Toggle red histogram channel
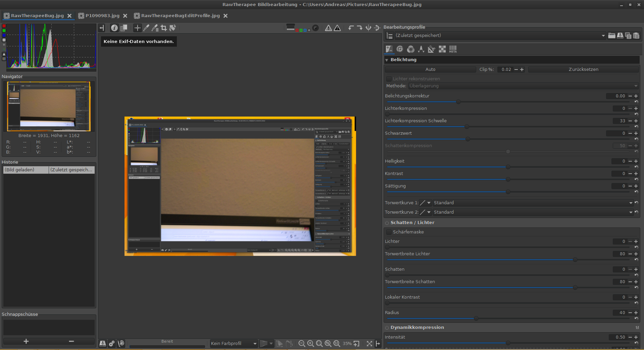Image resolution: width=644 pixels, height=350 pixels. click(x=4, y=26)
